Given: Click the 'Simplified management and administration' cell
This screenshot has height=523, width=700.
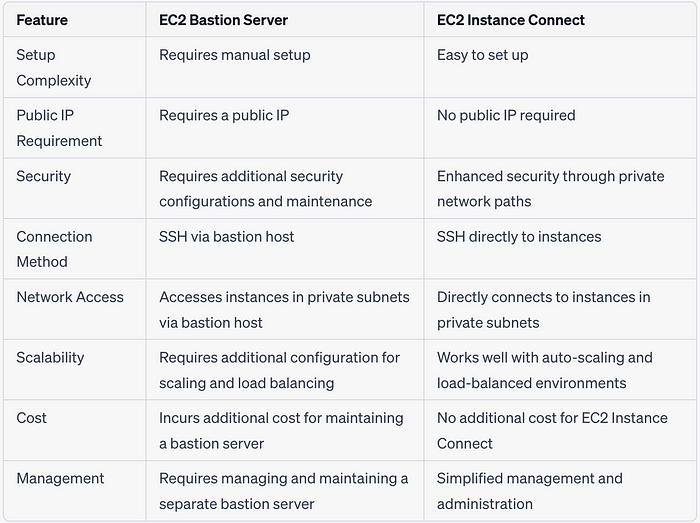Looking at the screenshot, I should (x=529, y=491).
